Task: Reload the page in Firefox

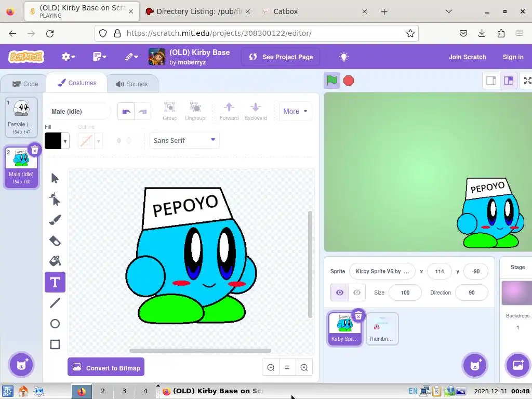Action: [x=50, y=33]
